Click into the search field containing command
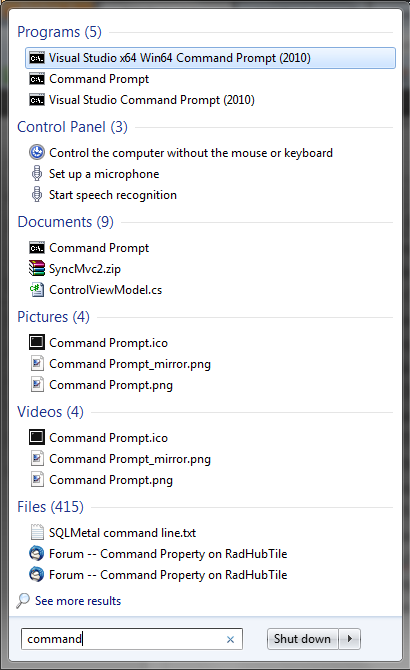The height and width of the screenshot is (670, 410). (x=123, y=639)
